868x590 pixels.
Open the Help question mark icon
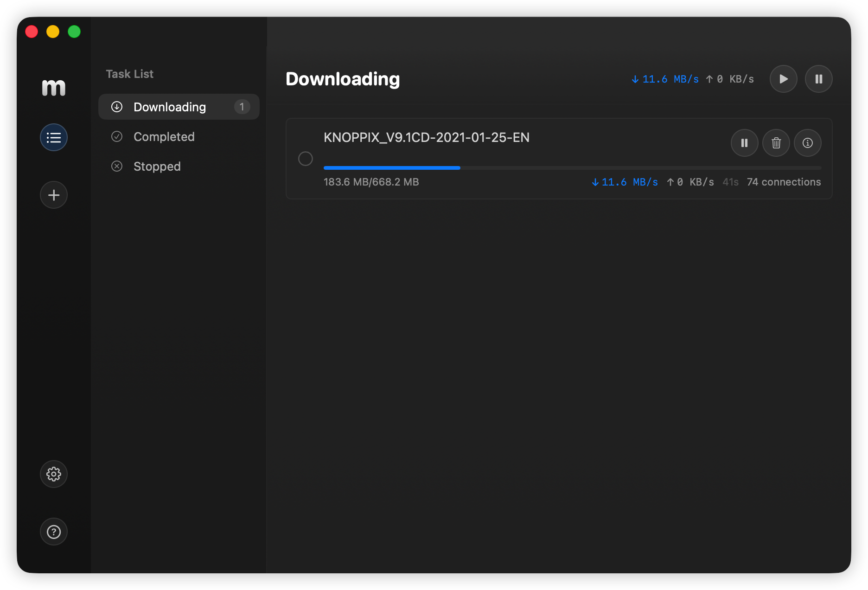point(53,532)
